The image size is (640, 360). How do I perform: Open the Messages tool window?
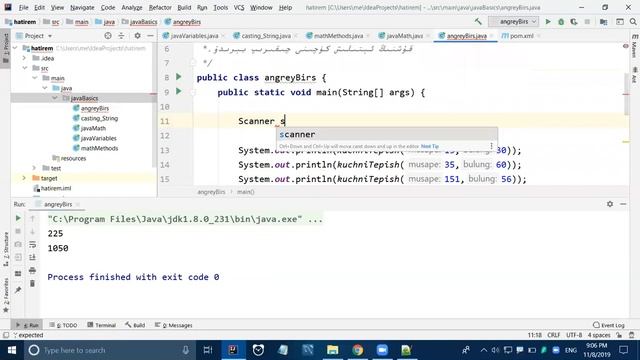[173, 325]
